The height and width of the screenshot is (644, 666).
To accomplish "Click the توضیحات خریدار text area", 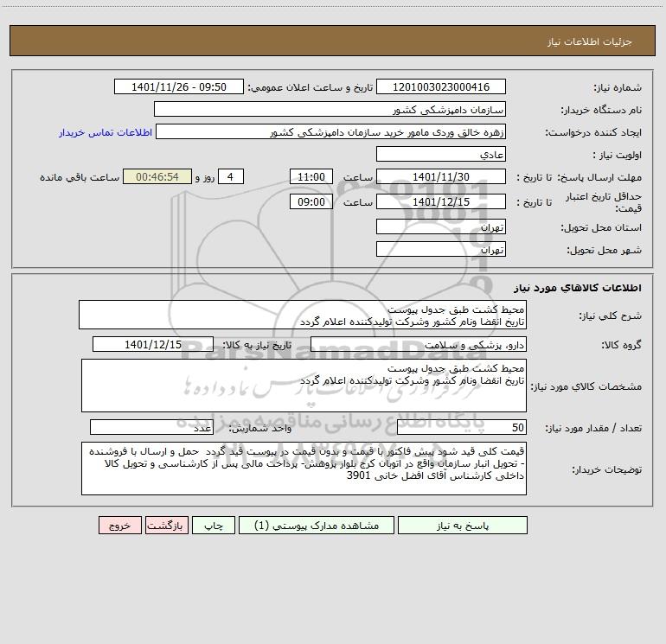I will [304, 469].
